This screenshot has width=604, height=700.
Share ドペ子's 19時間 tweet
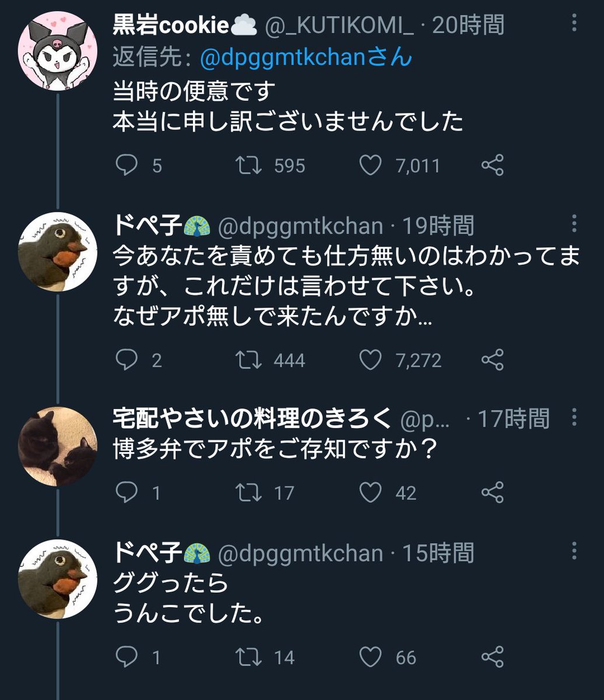[493, 360]
